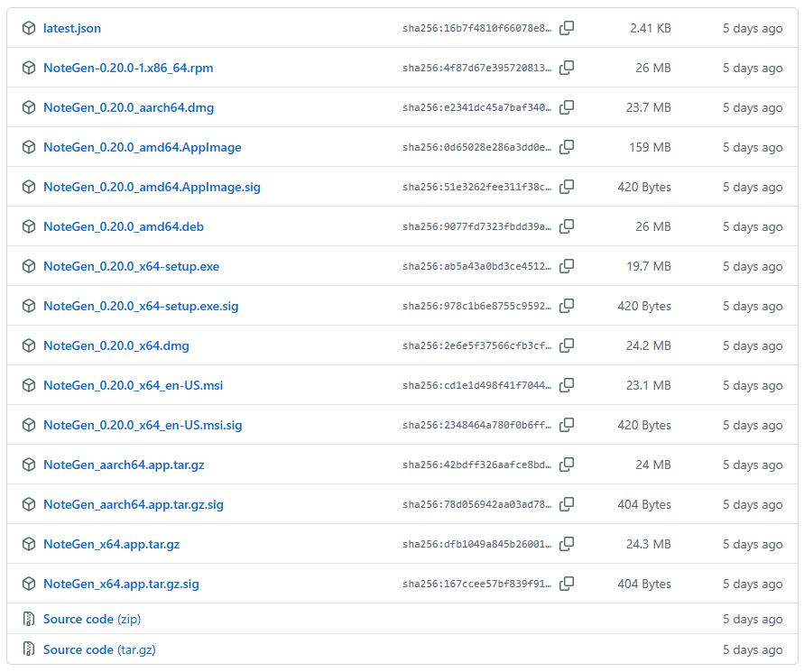Copy SHA256 of NoteGen_0.20.0_aarch64.dmg
The image size is (804, 672).
(x=567, y=107)
